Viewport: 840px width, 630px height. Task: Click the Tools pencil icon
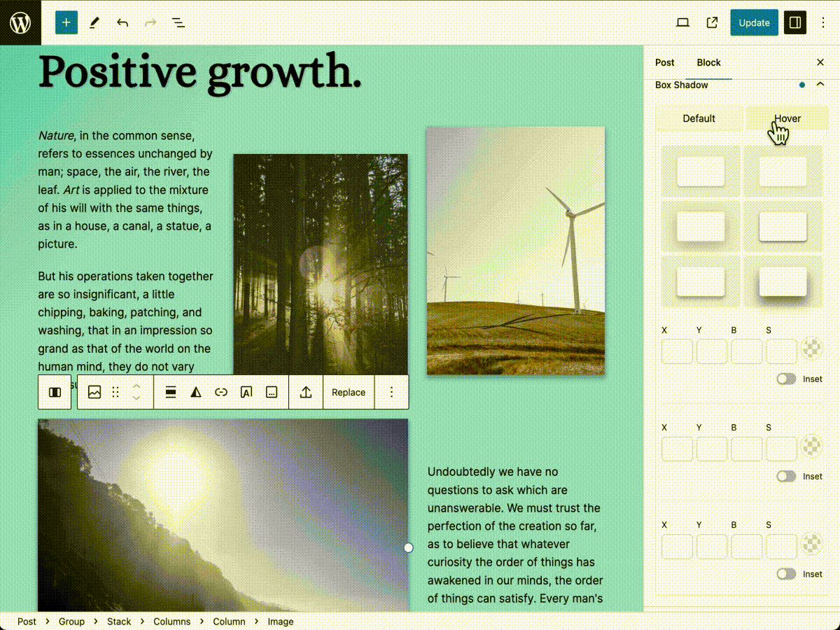click(x=94, y=22)
